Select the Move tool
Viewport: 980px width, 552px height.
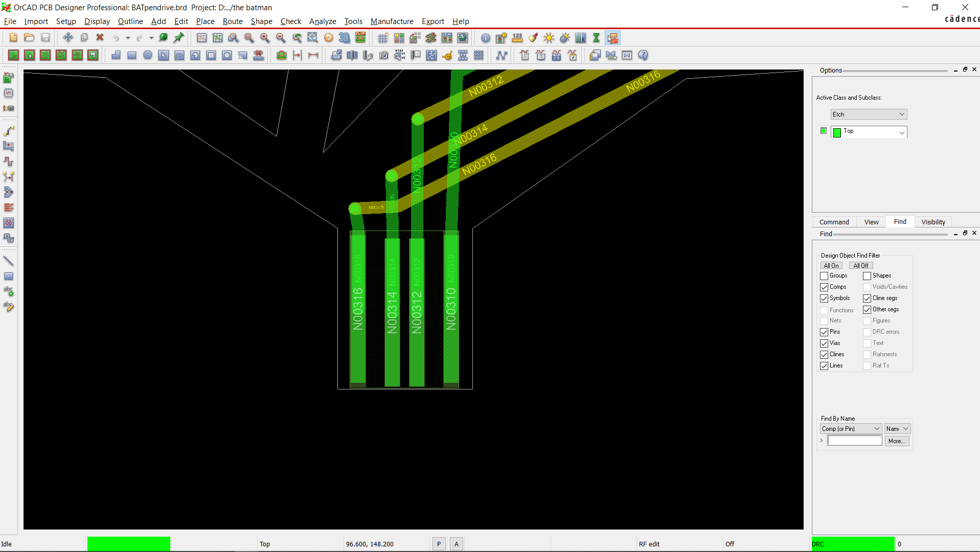(x=68, y=38)
